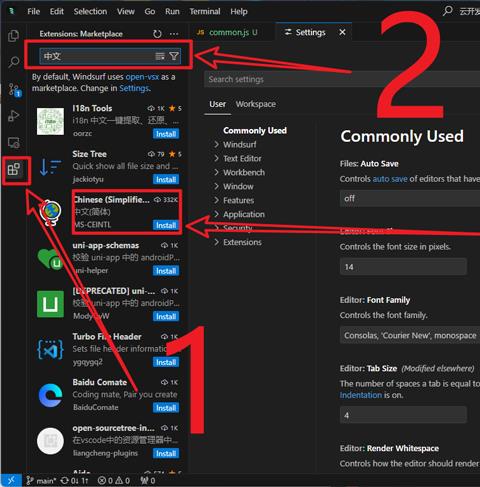Follow the auto save link
The height and width of the screenshot is (487, 480).
click(x=390, y=179)
